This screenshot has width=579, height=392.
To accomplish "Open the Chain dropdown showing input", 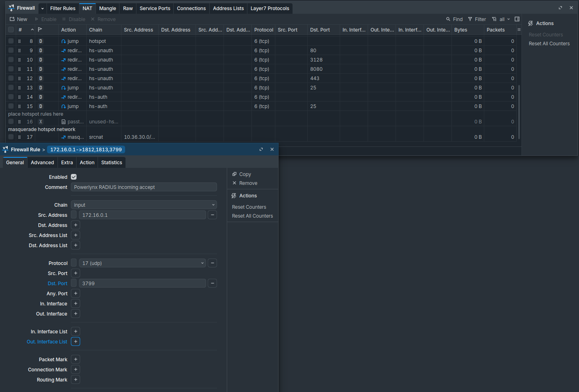I will pyautogui.click(x=144, y=205).
